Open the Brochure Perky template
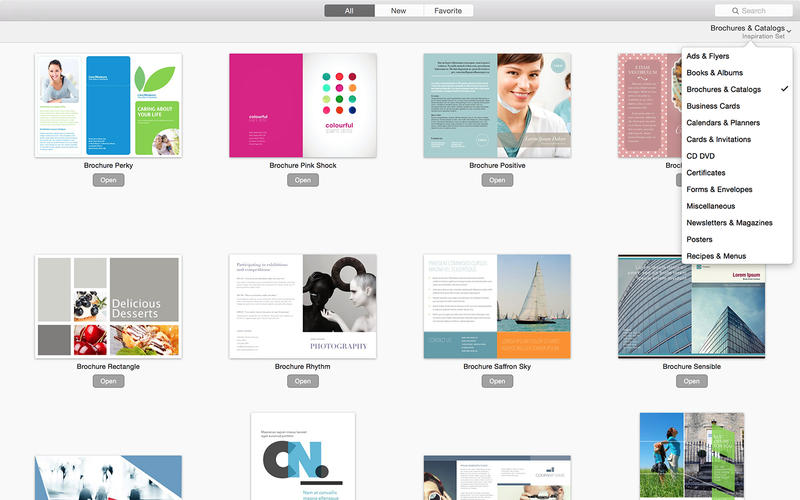Viewport: 800px width, 500px height. [x=108, y=180]
